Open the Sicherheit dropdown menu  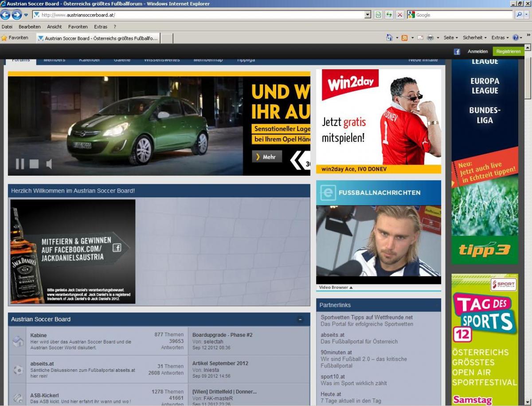coord(475,38)
